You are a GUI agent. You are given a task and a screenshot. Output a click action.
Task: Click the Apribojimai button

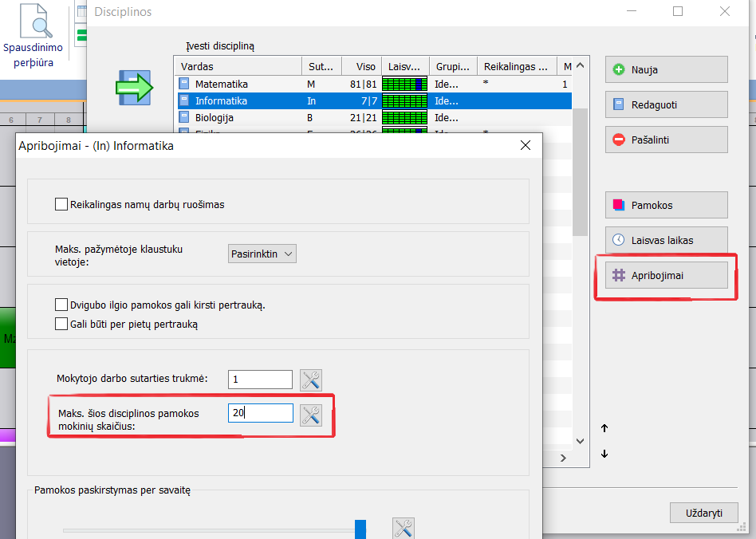pyautogui.click(x=667, y=275)
